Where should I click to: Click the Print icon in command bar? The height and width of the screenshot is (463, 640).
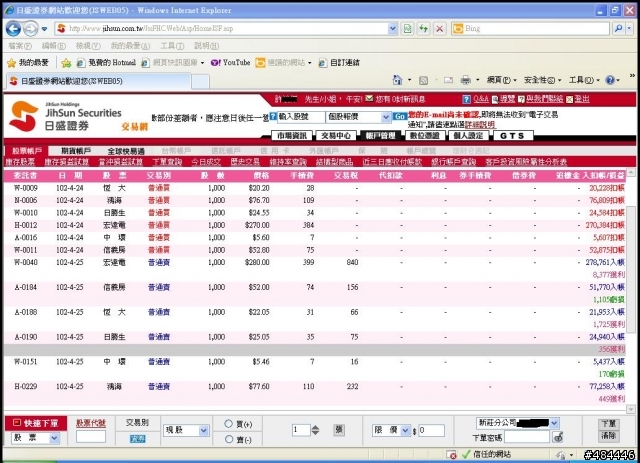(465, 80)
